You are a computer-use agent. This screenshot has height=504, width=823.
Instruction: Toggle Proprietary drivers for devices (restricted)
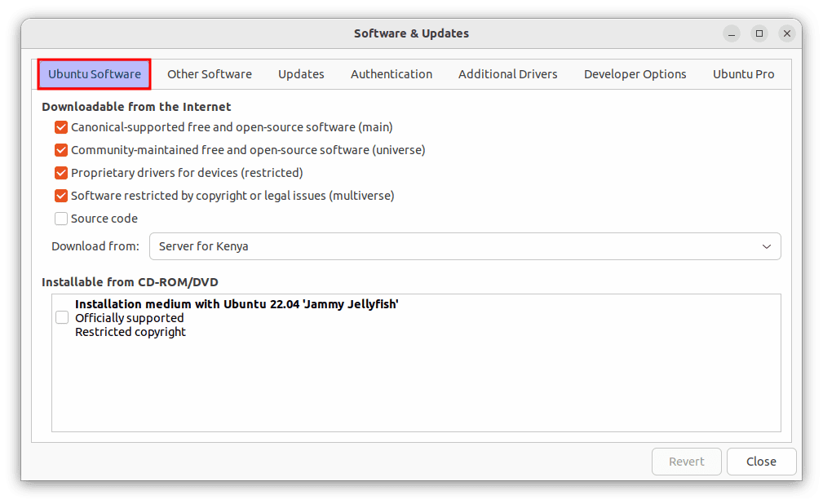pyautogui.click(x=61, y=173)
